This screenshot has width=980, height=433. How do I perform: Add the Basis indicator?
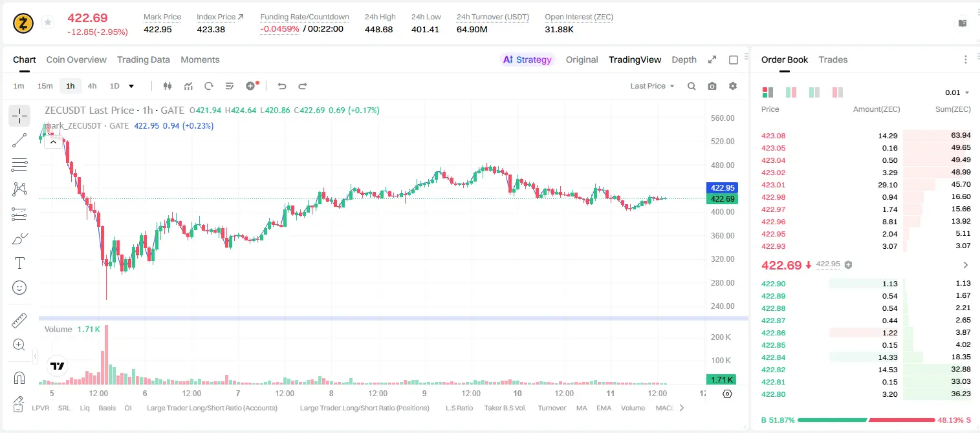pyautogui.click(x=107, y=408)
